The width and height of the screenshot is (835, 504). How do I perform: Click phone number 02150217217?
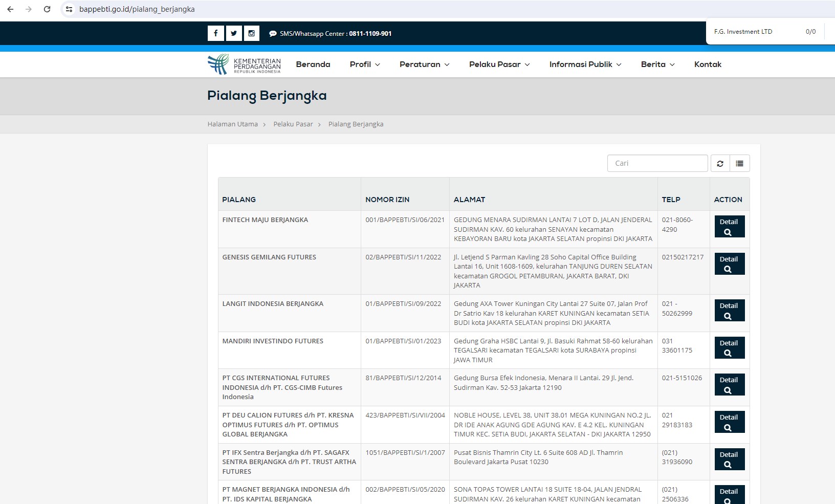click(x=683, y=257)
